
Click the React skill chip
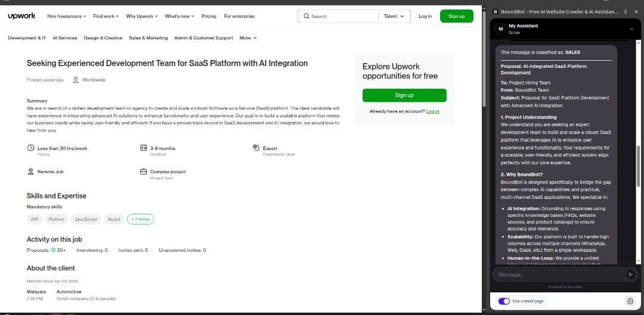(114, 220)
